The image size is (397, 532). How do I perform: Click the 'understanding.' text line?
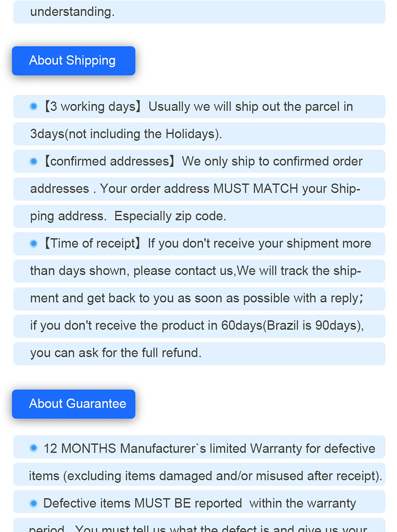point(72,12)
